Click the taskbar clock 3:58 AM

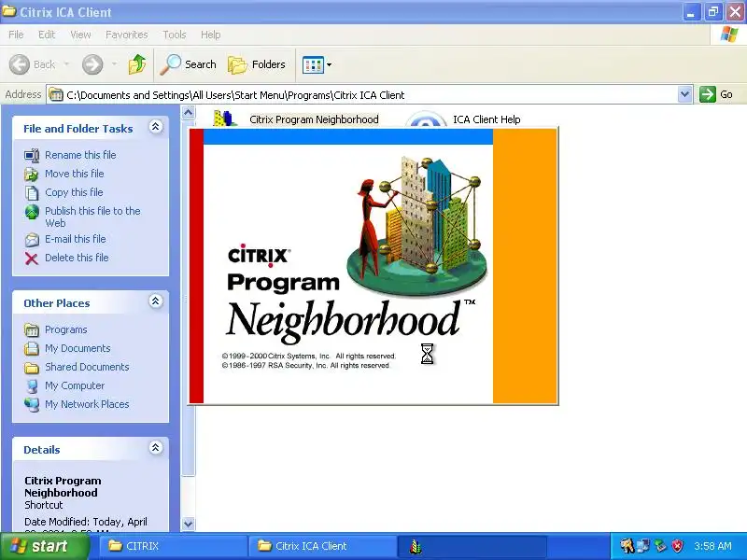[x=712, y=546]
